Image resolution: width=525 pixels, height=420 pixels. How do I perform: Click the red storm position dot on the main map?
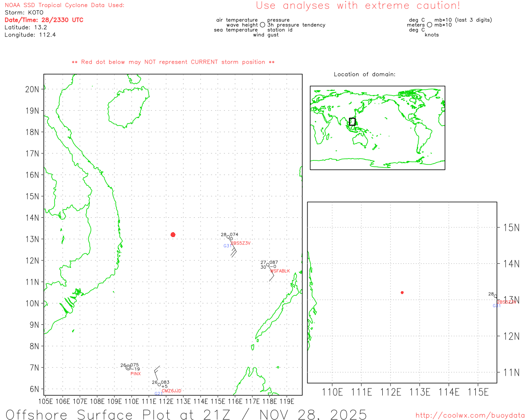point(173,235)
